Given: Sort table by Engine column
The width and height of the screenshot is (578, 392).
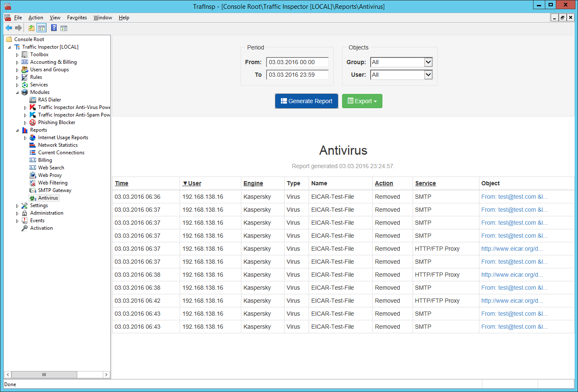Looking at the screenshot, I should click(253, 183).
